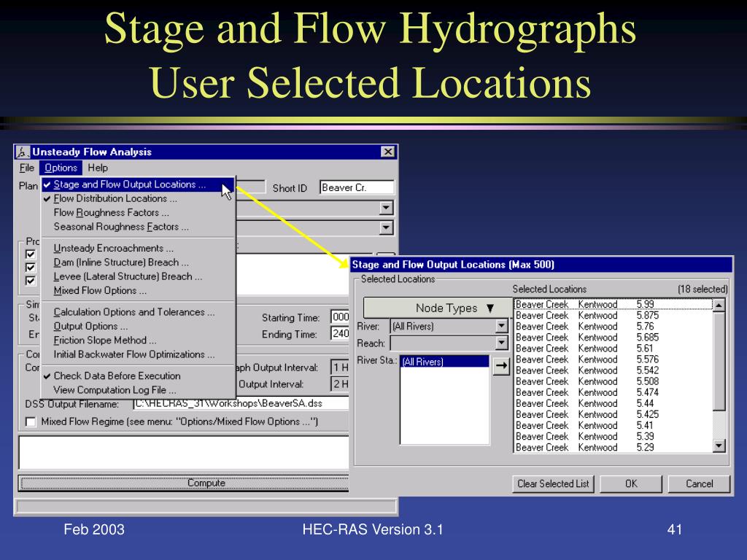
Task: Enable the Mixed Flow Regime checkbox
Action: 31,422
